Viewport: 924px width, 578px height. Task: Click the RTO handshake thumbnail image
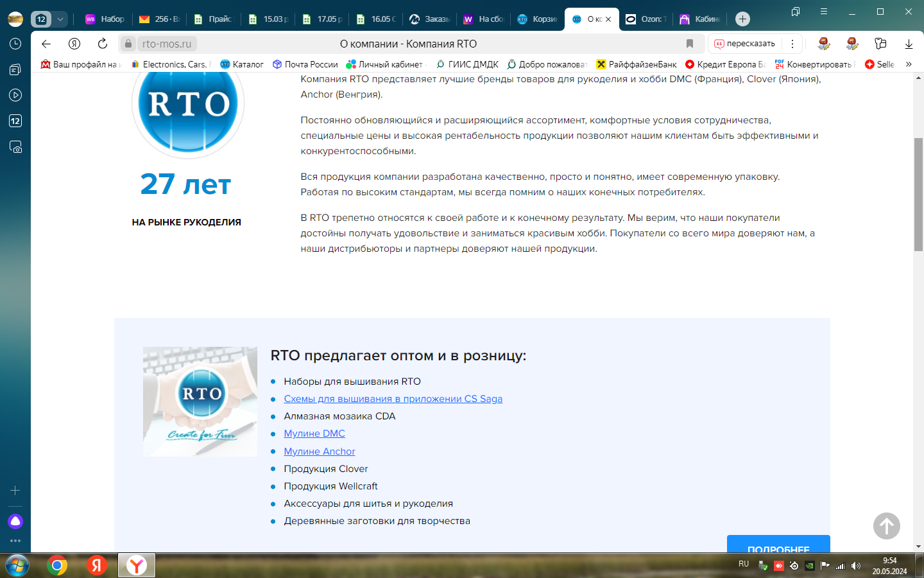tap(200, 402)
